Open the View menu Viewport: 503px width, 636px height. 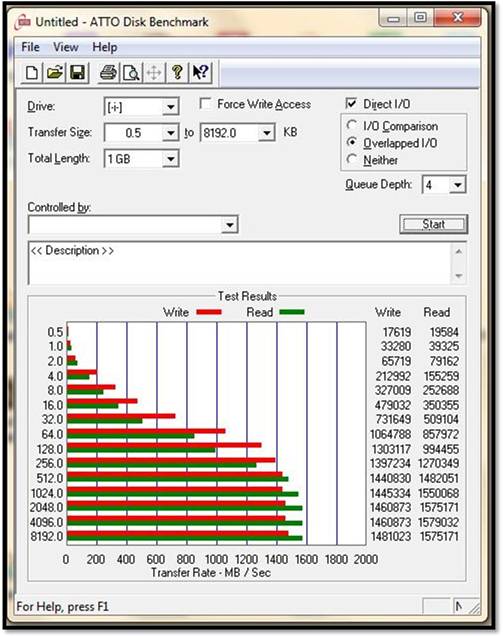click(65, 47)
